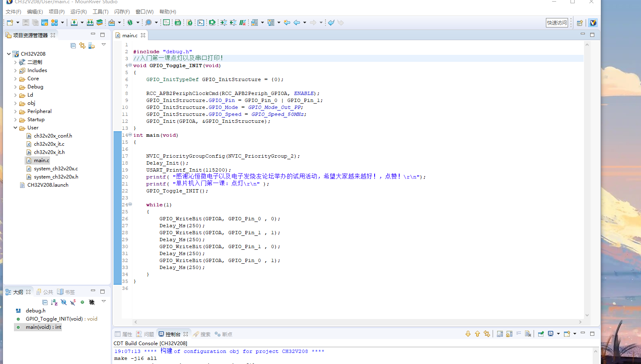Open the 文件(F) menu

click(x=13, y=11)
